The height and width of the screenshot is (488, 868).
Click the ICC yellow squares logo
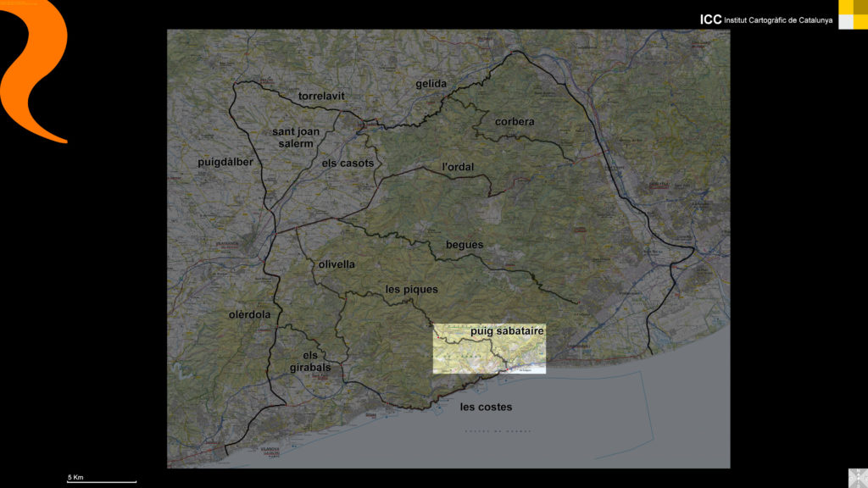[x=852, y=14]
